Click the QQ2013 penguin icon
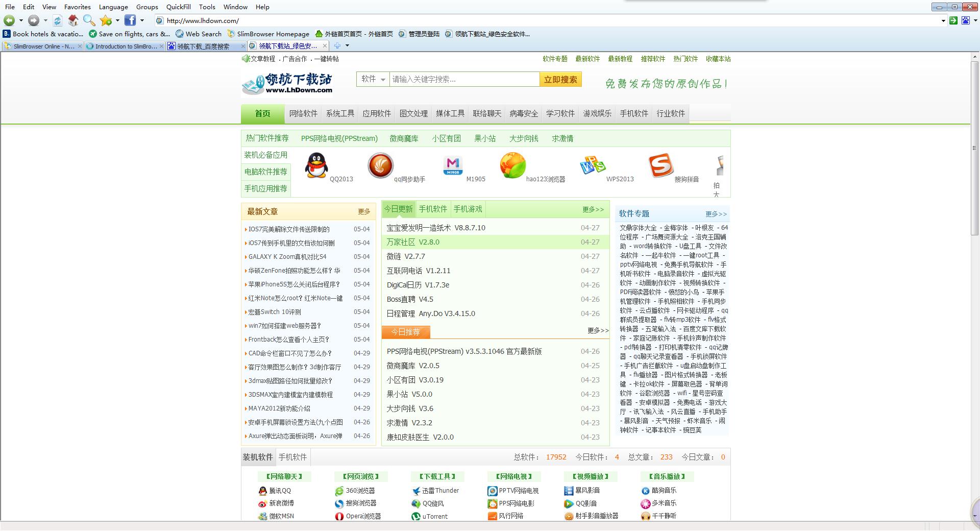Screen dimensions: 980x531 (316, 165)
